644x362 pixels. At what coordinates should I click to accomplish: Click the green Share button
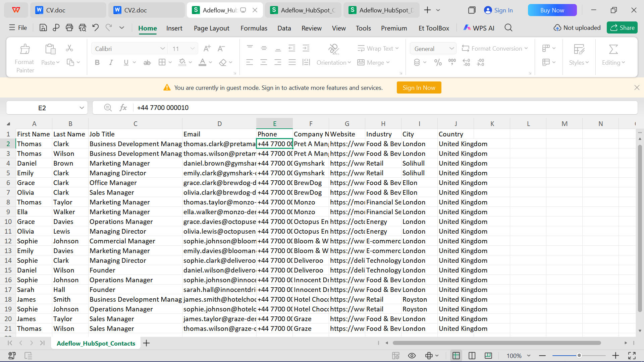622,28
